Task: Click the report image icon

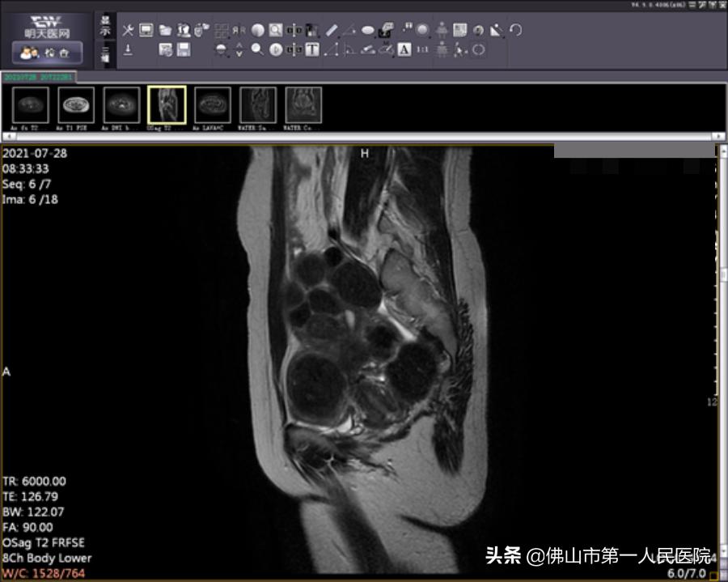Action: pos(459,30)
